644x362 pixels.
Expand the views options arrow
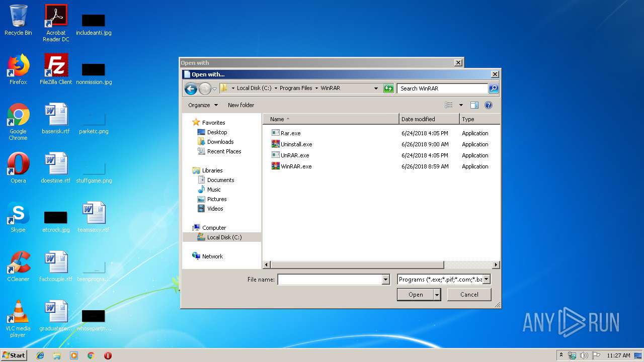[460, 105]
